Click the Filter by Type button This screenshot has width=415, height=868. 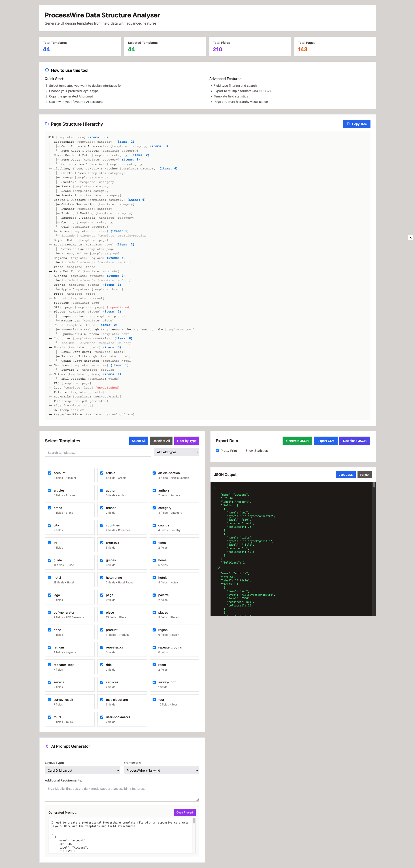[x=186, y=441]
